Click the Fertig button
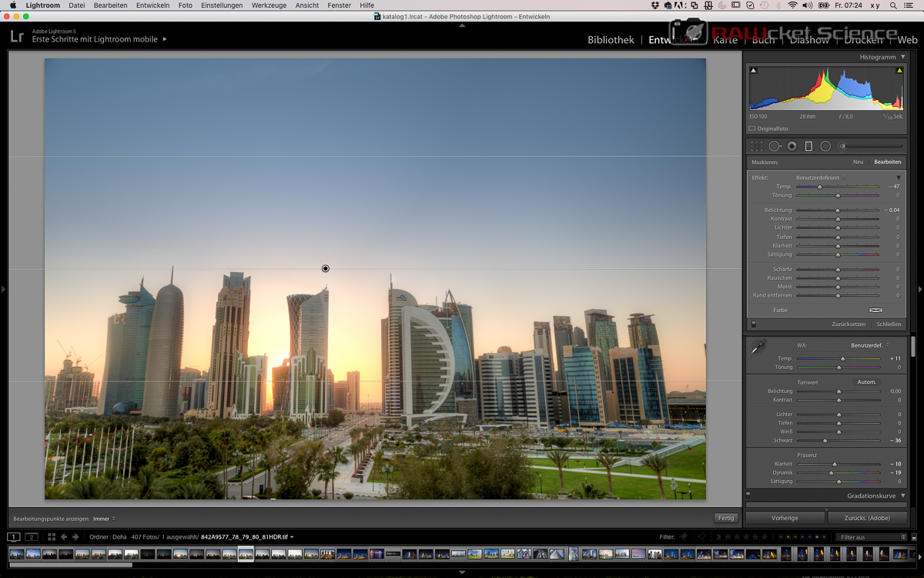The width and height of the screenshot is (924, 578). click(725, 519)
